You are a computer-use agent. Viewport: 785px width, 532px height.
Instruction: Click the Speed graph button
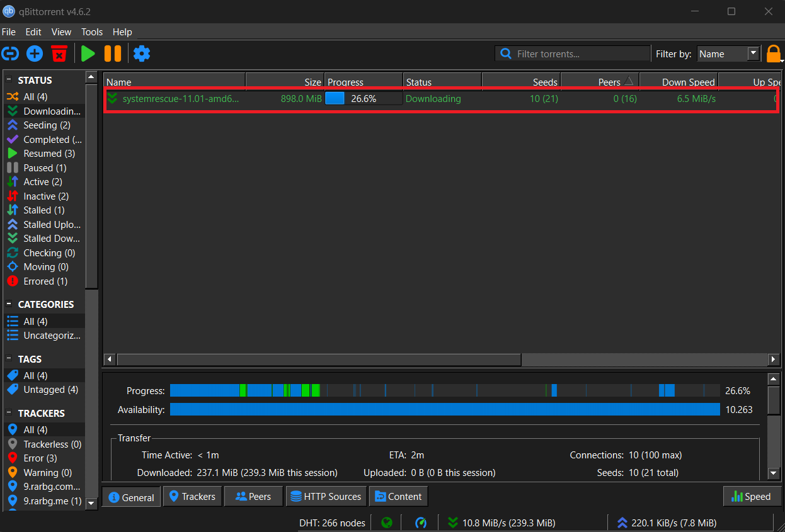752,496
